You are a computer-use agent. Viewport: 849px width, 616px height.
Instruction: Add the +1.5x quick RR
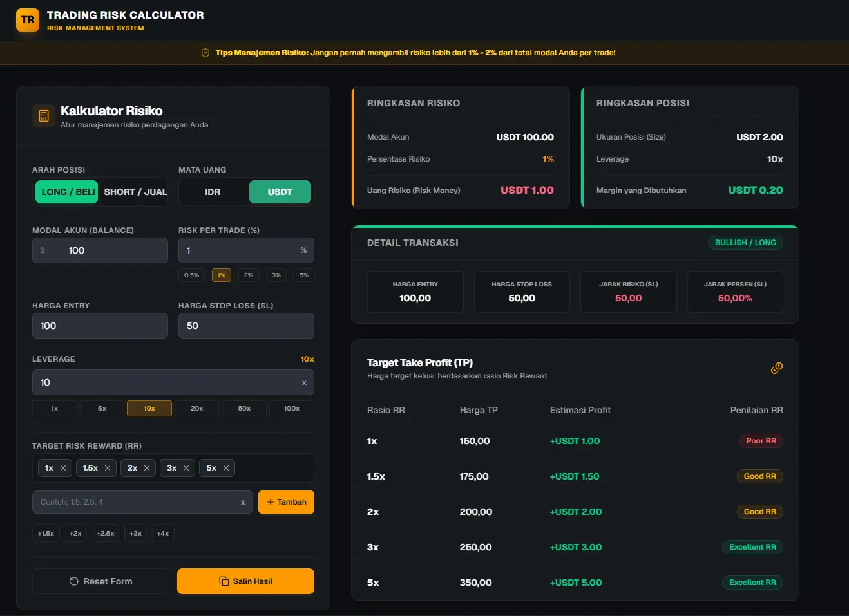[46, 533]
